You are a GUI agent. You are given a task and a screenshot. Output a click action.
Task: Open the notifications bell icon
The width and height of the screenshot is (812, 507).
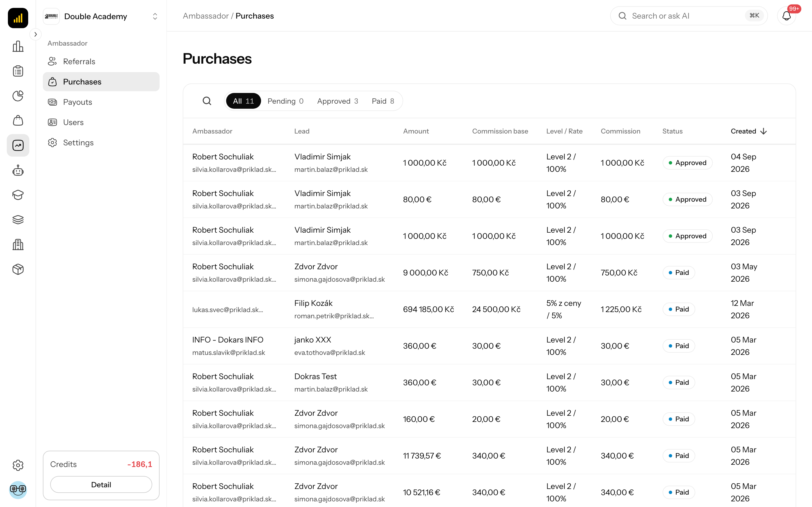(x=787, y=16)
